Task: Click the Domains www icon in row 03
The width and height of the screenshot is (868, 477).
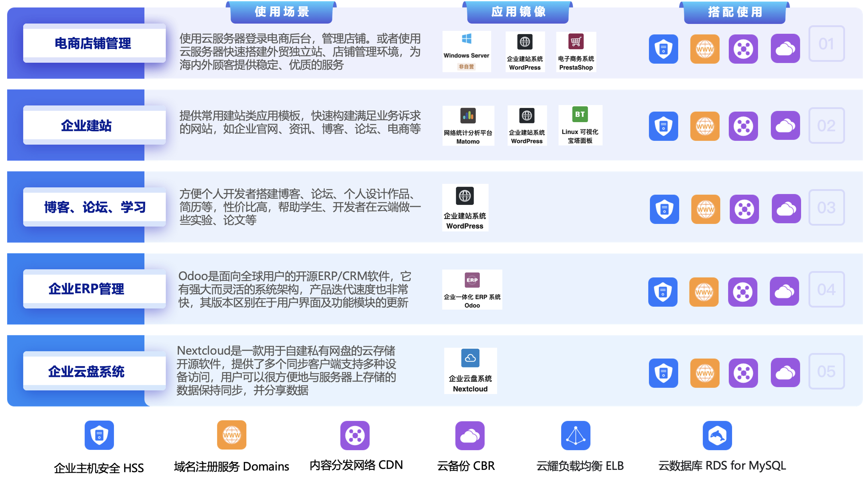Action: coord(706,209)
